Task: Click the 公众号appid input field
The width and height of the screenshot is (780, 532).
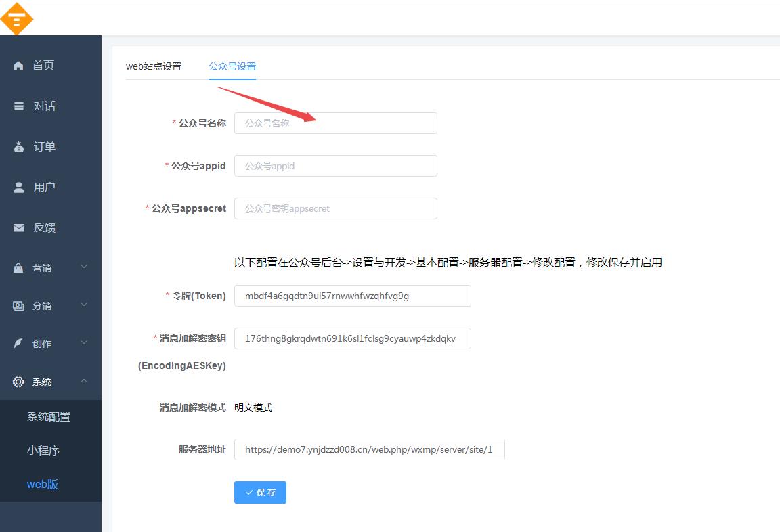Action: [x=336, y=166]
